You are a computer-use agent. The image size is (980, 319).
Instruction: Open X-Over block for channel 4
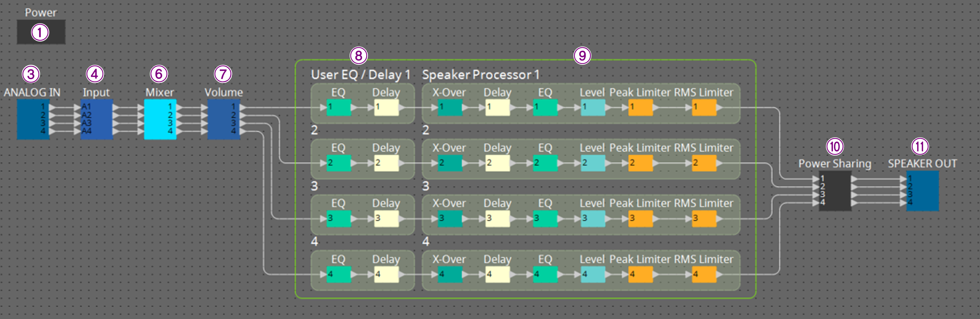click(450, 274)
